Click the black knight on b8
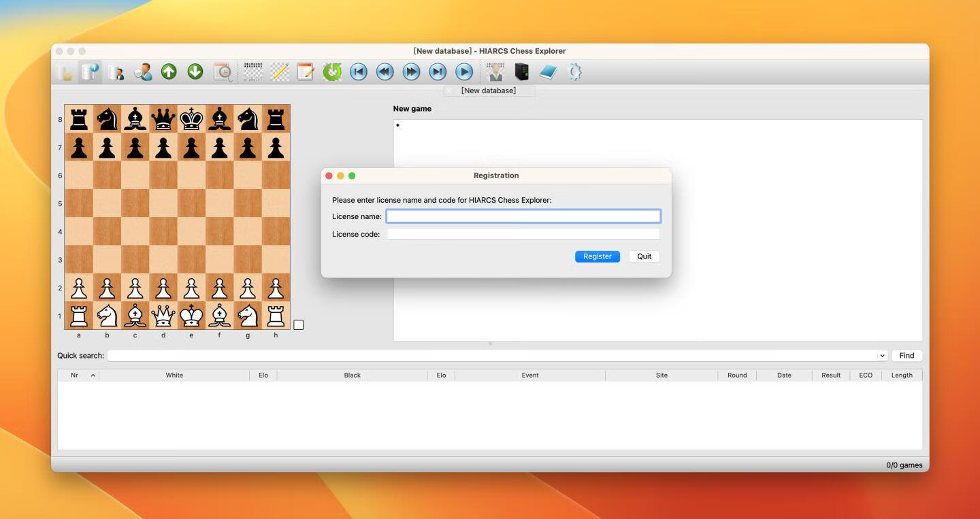Image resolution: width=980 pixels, height=519 pixels. [107, 119]
